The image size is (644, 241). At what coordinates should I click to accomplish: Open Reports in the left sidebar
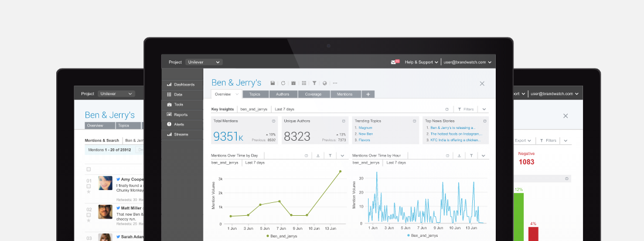click(182, 115)
